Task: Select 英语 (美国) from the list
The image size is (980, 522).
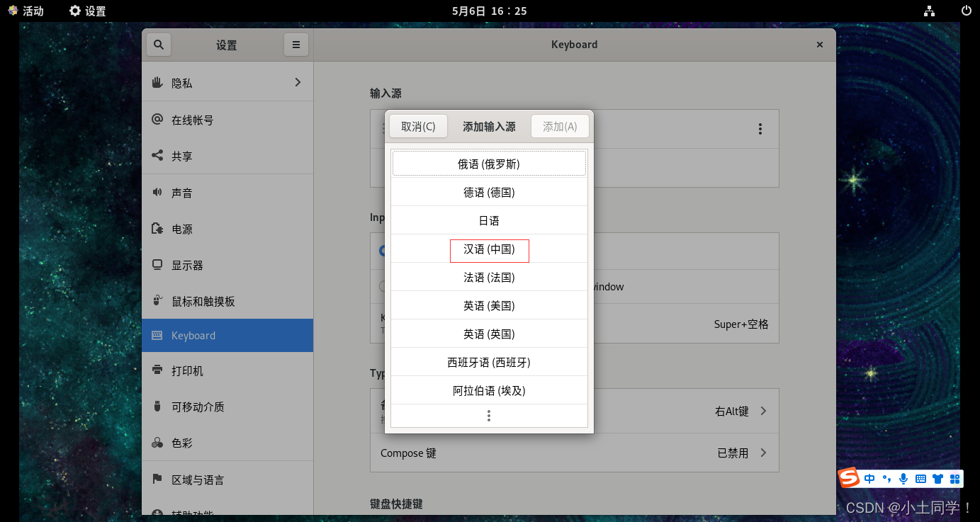Action: [489, 306]
